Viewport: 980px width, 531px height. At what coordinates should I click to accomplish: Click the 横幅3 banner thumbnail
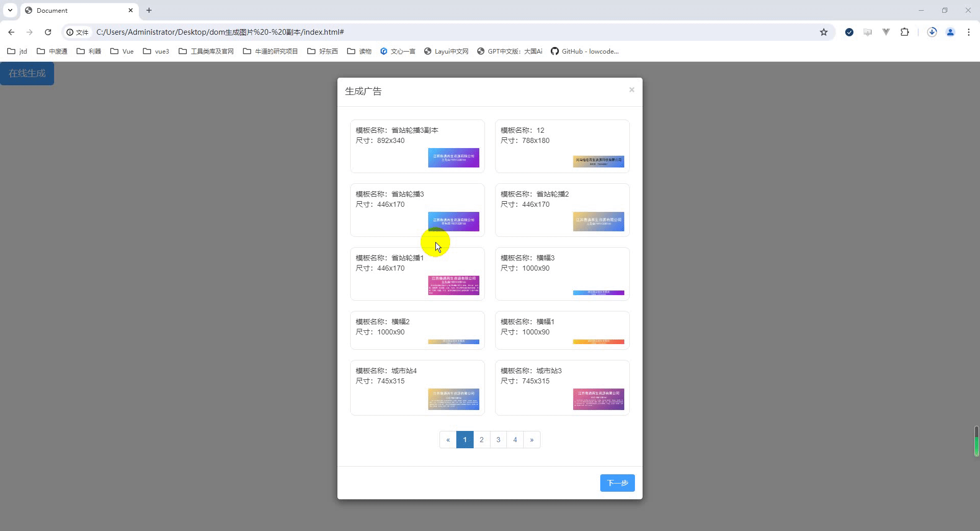(x=599, y=293)
